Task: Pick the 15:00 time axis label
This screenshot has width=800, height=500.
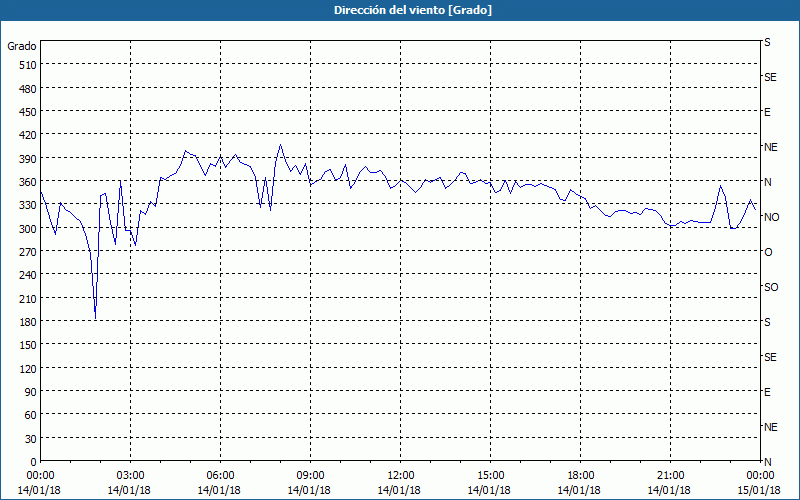Action: pyautogui.click(x=490, y=476)
